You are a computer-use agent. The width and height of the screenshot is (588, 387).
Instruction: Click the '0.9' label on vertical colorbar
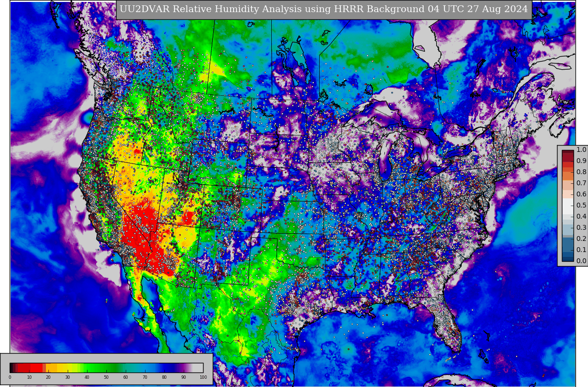581,161
